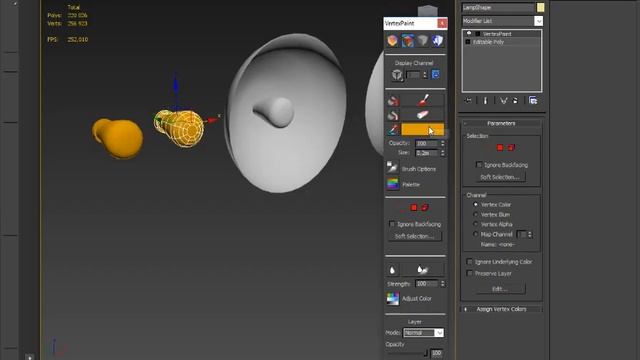Expand Assign Vertex Colors rollout
640x360 pixels.
click(x=501, y=309)
